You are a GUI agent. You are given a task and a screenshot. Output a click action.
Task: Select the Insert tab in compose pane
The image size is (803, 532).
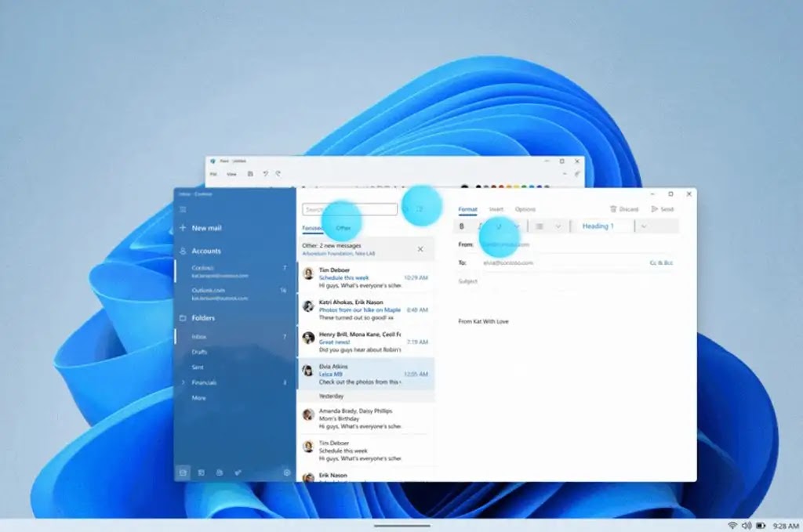(x=496, y=209)
